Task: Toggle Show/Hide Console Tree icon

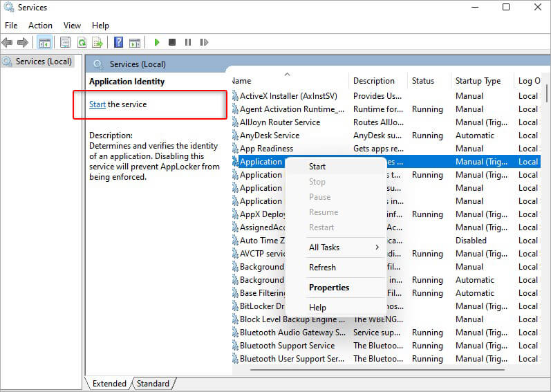Action: coord(45,42)
